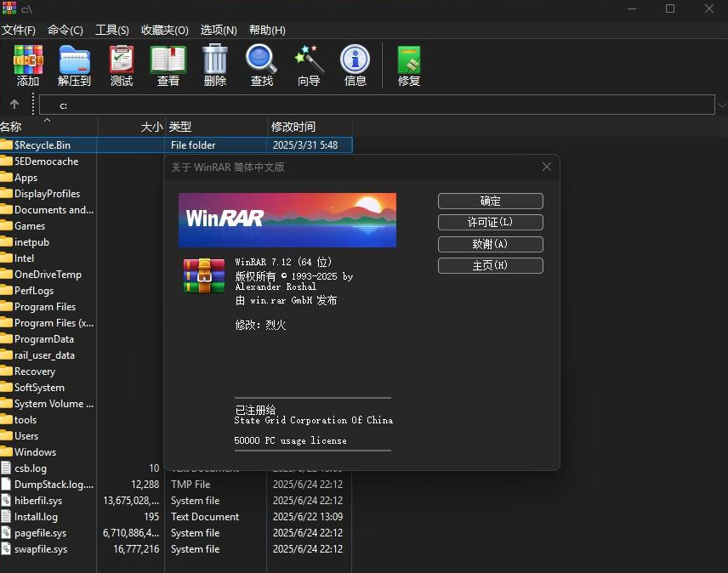Select the swapfile.sys file icon
Viewport: 728px width, 573px height.
[6, 549]
